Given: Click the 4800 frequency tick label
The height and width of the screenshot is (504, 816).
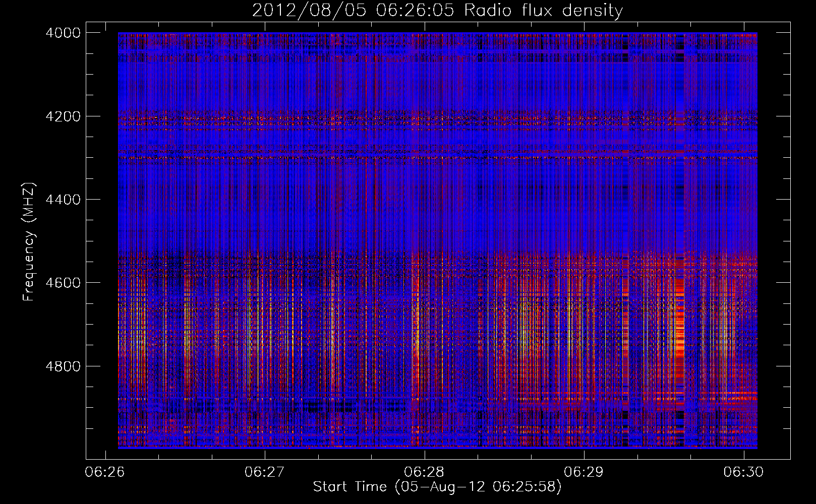Looking at the screenshot, I should (x=63, y=366).
